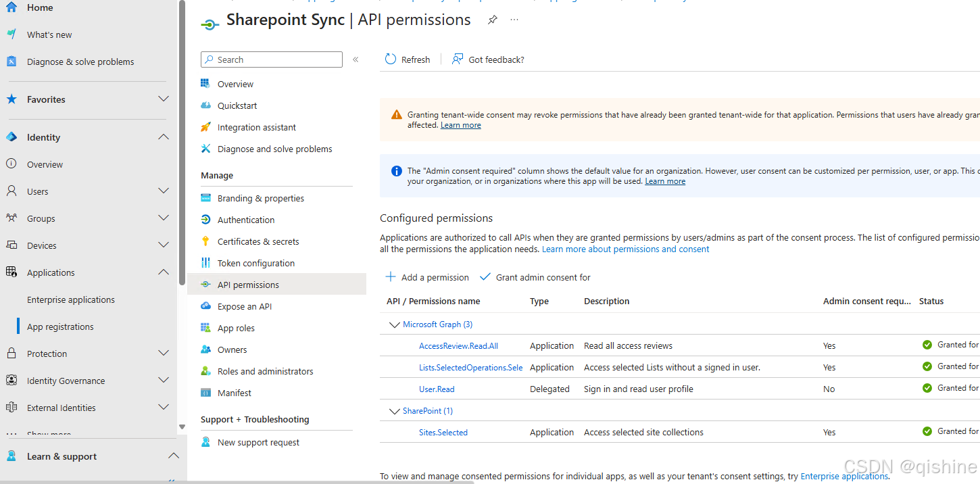Click the Favorites star icon

pos(11,99)
